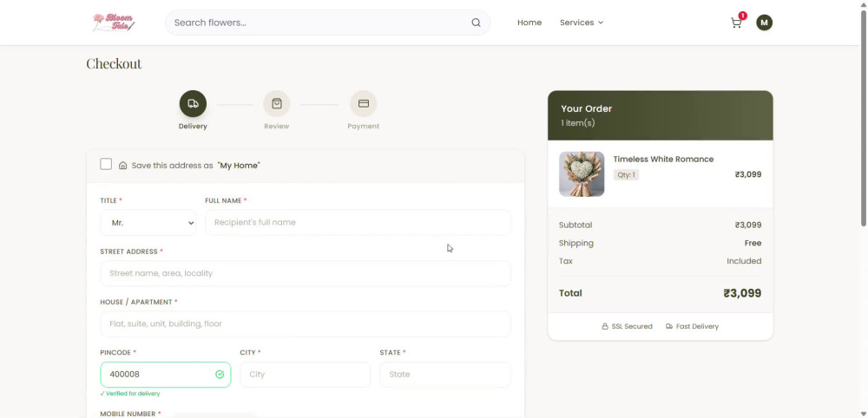Expand the Services menu
868x418 pixels.
[582, 23]
